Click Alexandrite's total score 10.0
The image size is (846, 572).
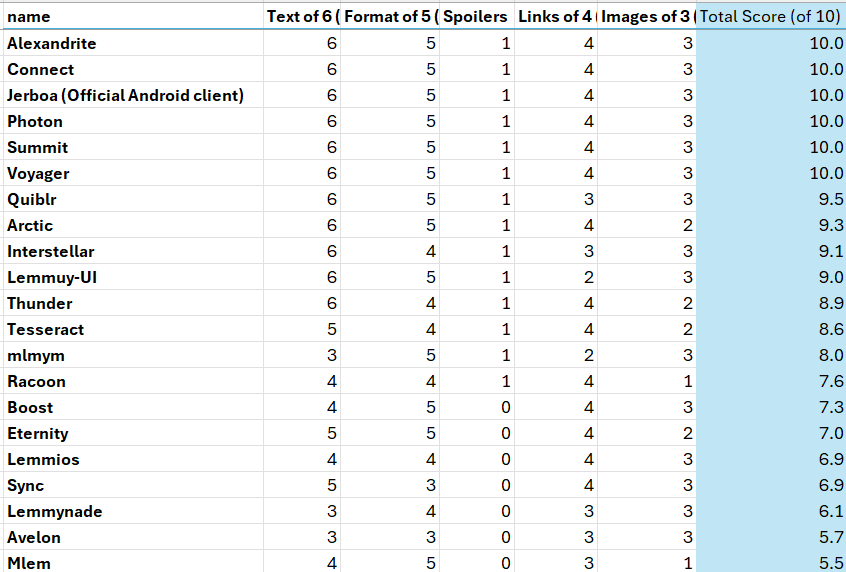[771, 43]
